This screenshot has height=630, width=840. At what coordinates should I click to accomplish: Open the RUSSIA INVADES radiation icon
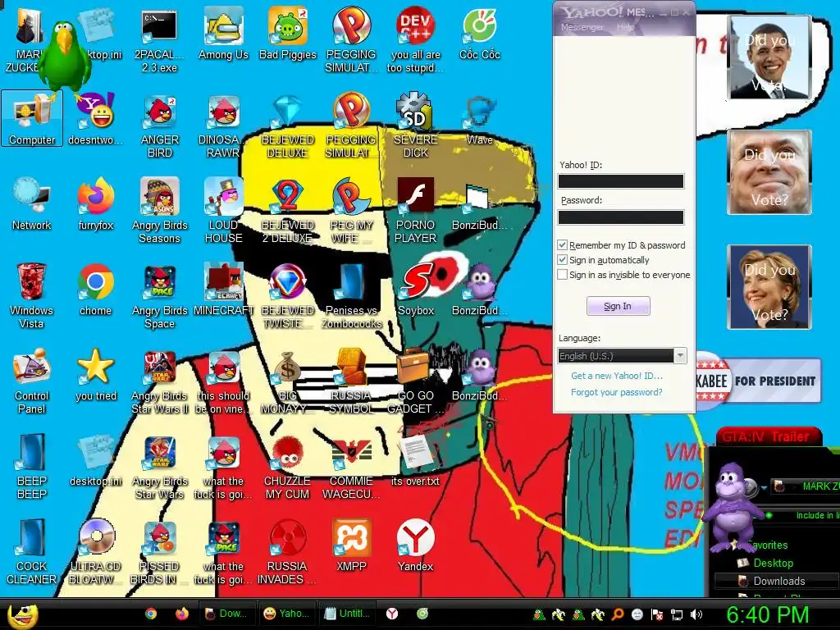coord(288,552)
